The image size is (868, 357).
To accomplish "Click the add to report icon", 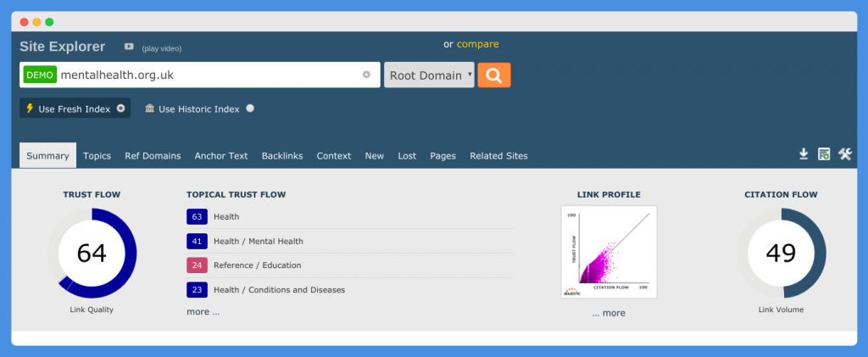I will tap(824, 154).
